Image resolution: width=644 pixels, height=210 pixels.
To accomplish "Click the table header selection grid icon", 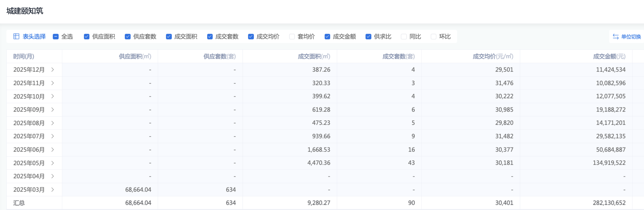I will [x=16, y=36].
